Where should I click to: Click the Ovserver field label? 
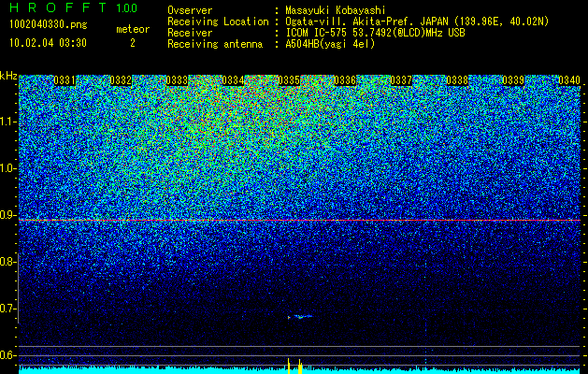[190, 10]
